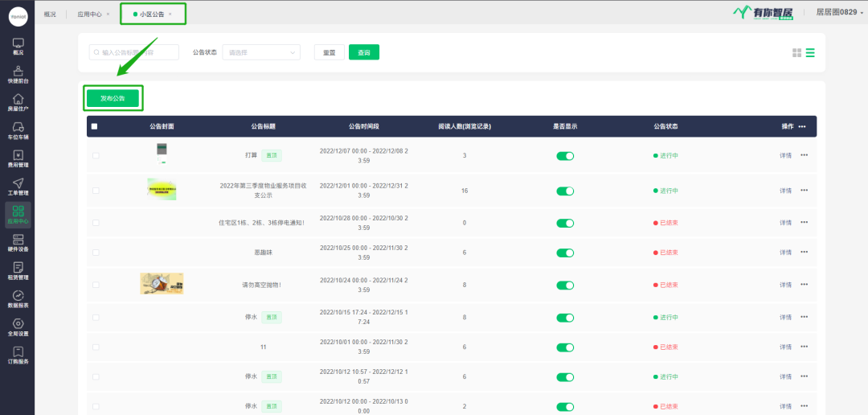Open 硬件设备 hardware devices section
The width and height of the screenshot is (868, 415).
pyautogui.click(x=18, y=242)
